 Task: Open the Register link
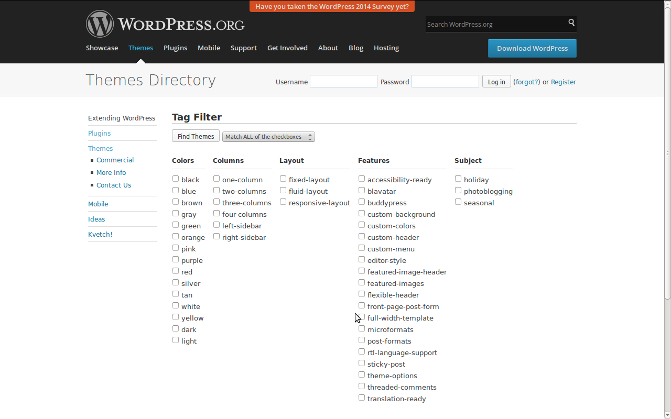coord(563,82)
